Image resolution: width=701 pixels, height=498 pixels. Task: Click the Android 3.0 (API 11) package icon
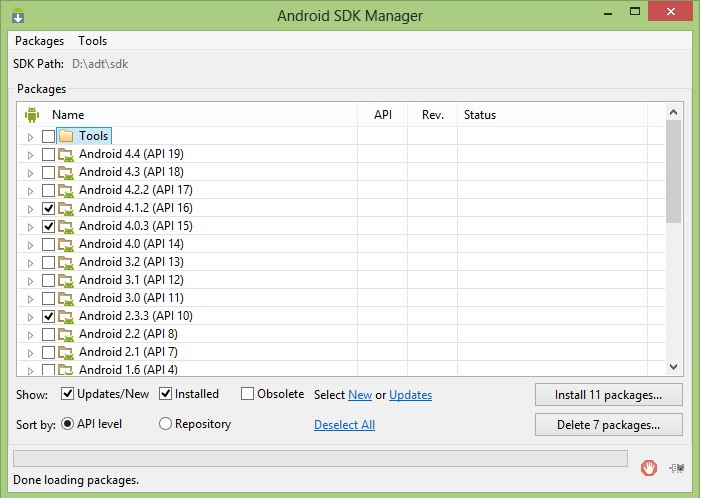(66, 299)
